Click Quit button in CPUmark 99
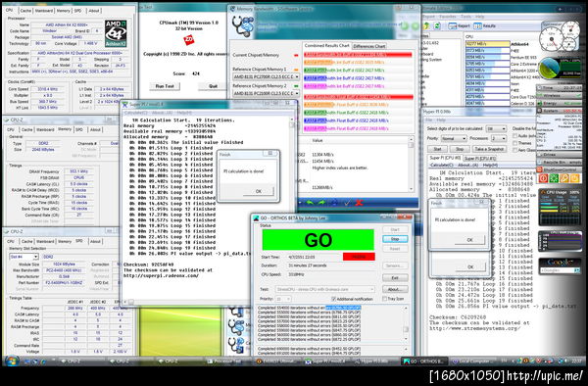Image resolution: width=588 pixels, height=386 pixels. coord(213,86)
